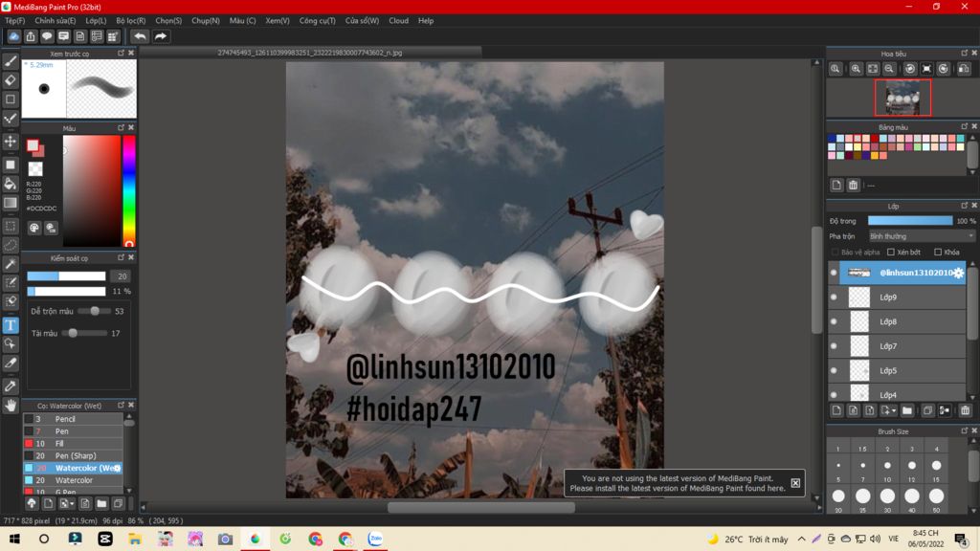Hide the Lớp4 layer
Screen dimensions: 980x551
[x=834, y=395]
